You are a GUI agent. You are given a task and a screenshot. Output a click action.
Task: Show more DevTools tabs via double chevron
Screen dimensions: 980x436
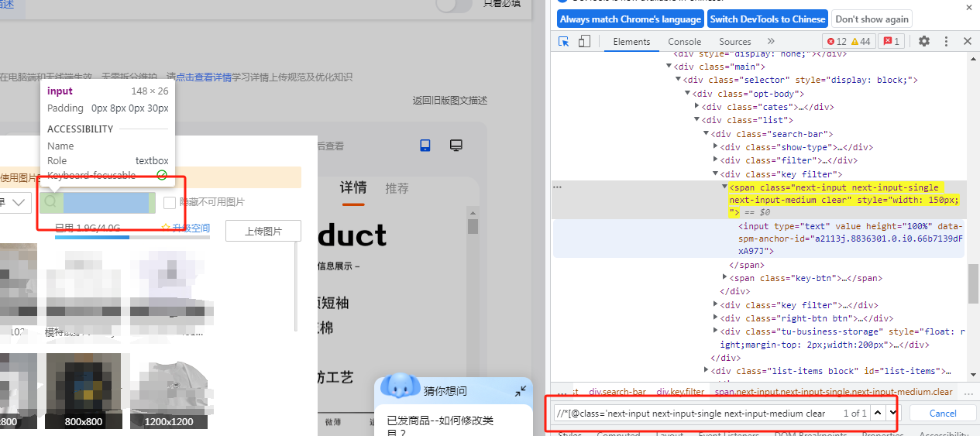[x=771, y=41]
